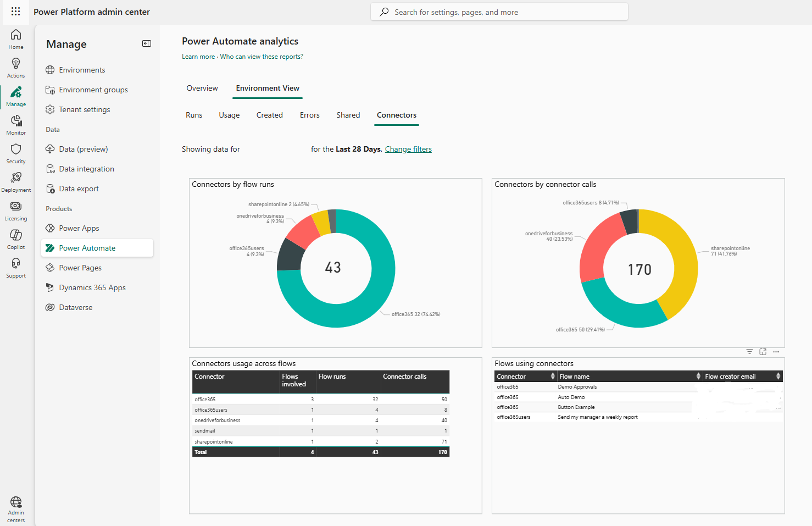
Task: Open the filter icon on connector calls chart
Action: (x=749, y=351)
